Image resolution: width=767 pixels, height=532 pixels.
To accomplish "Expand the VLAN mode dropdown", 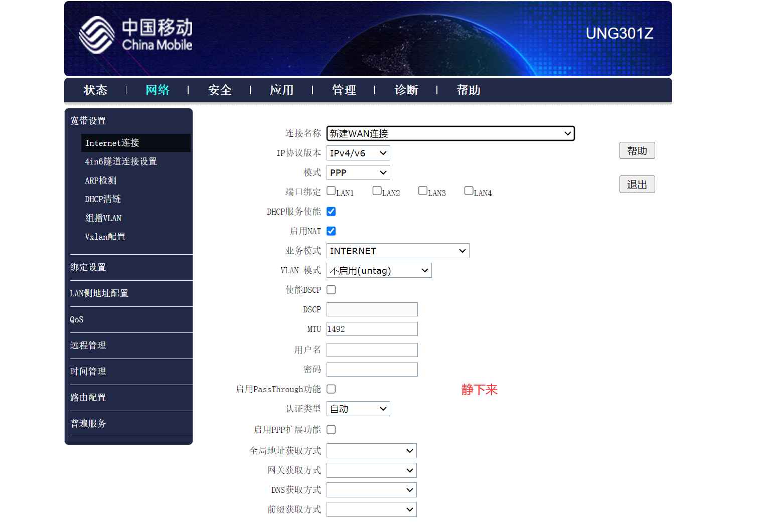I will tap(379, 271).
